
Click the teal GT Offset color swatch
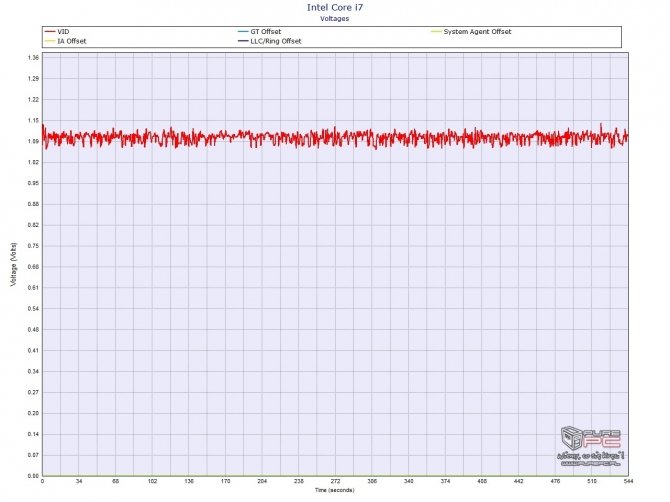[x=243, y=32]
